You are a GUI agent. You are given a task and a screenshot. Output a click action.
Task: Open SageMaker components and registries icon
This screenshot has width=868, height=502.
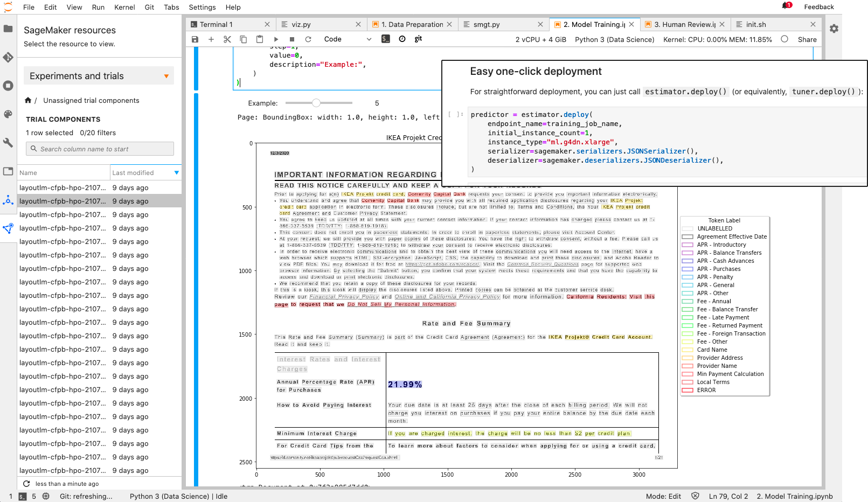point(8,200)
